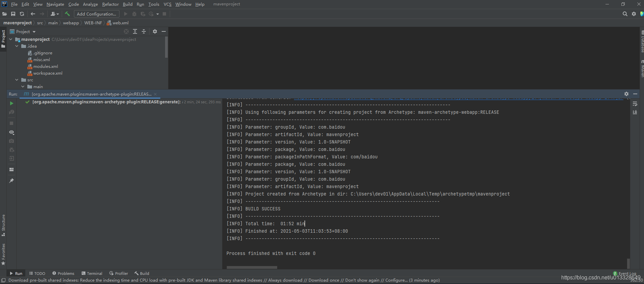Open Run tool window settings gear

pos(626,94)
